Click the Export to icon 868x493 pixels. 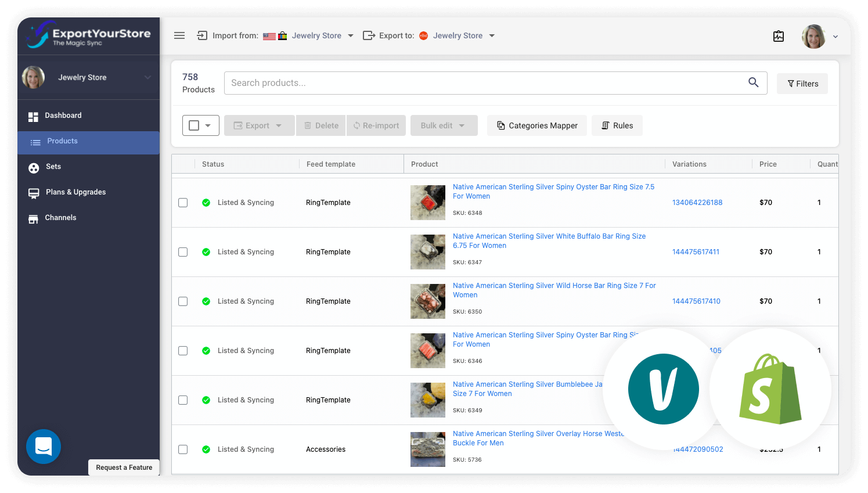(369, 35)
